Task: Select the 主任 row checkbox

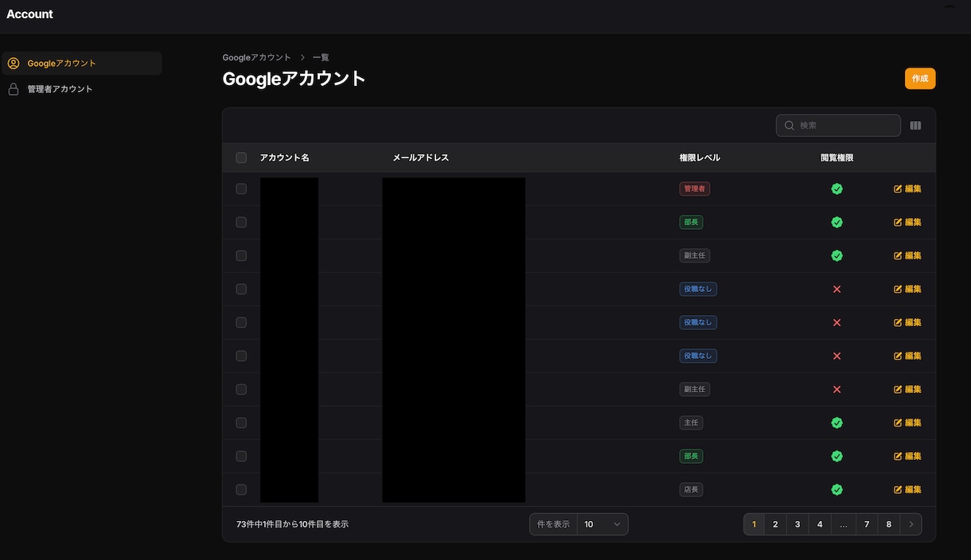Action: click(x=241, y=422)
